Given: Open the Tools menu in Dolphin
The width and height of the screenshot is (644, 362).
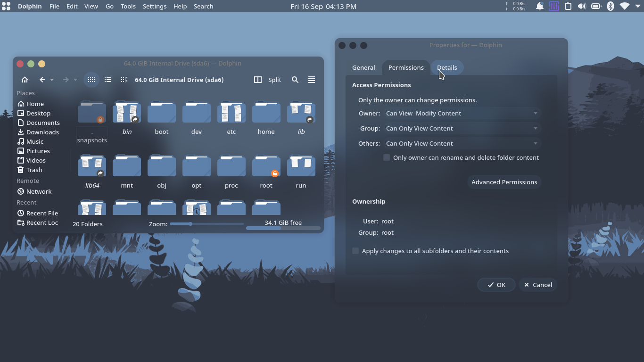Looking at the screenshot, I should click(128, 6).
